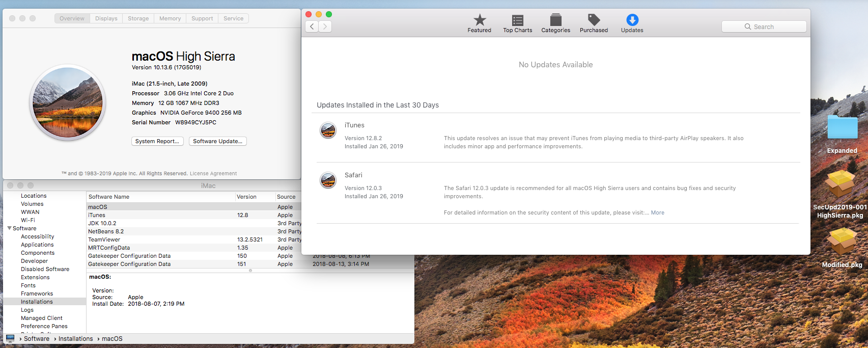The image size is (868, 348).
Task: Select Accessibility in sidebar
Action: (x=38, y=236)
